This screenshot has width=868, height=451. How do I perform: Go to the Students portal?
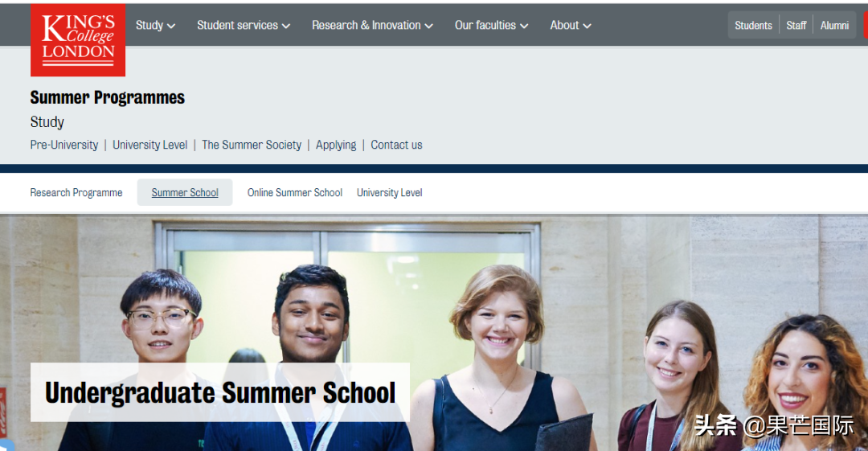(x=753, y=26)
